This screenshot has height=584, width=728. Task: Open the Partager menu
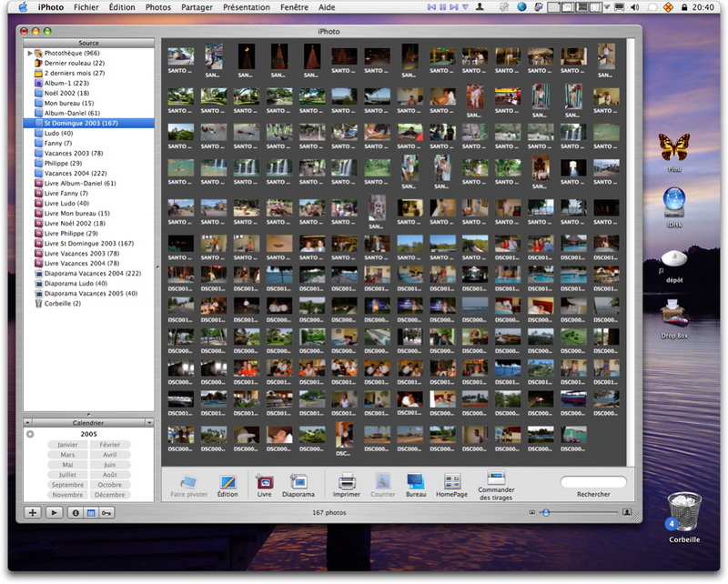pos(197,7)
